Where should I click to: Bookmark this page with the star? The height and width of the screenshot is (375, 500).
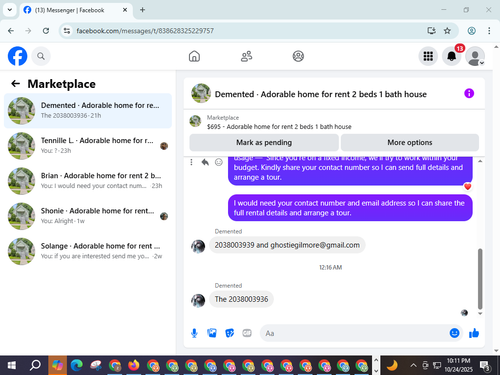pyautogui.click(x=447, y=31)
